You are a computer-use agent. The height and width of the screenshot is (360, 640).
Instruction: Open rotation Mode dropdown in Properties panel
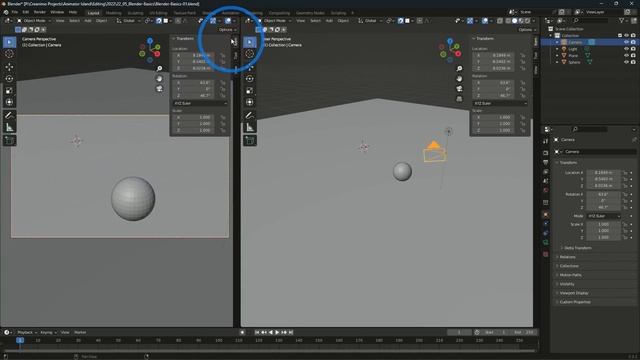(x=604, y=216)
